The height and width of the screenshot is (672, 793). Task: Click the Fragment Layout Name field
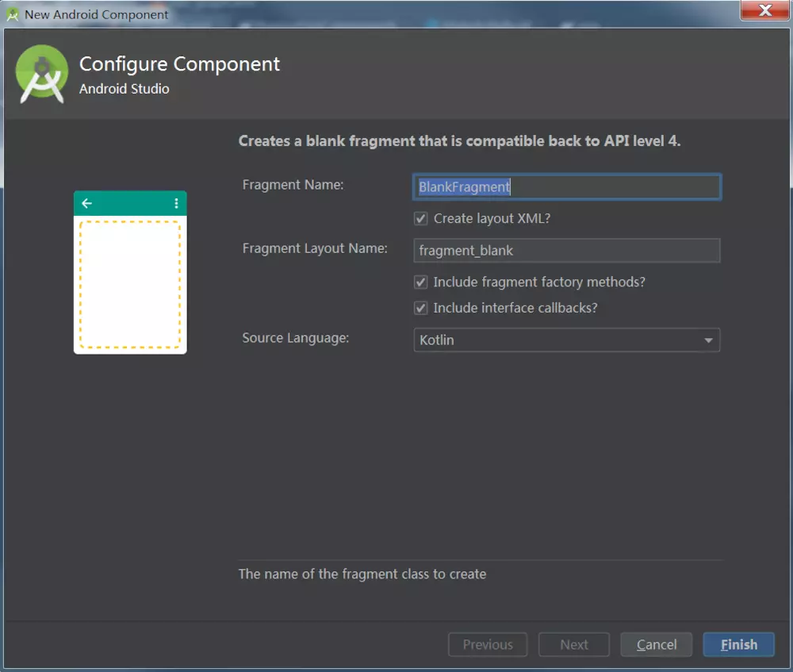(x=566, y=251)
